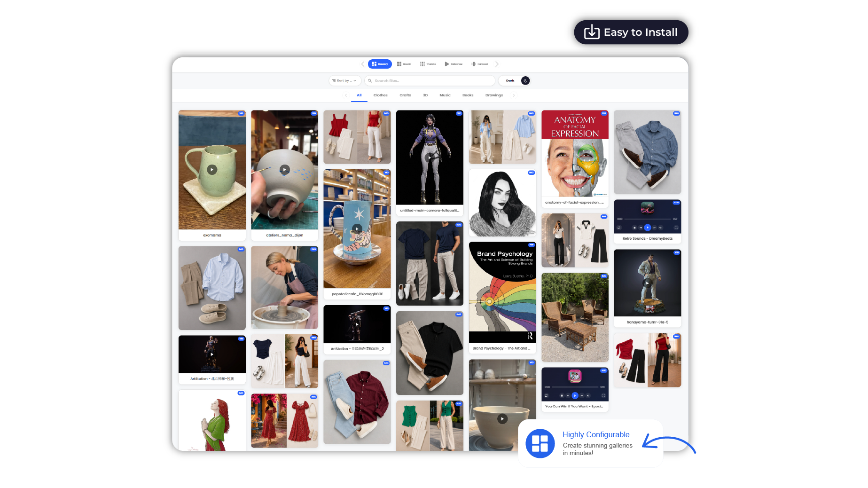Focus the Search files input field

tap(430, 80)
